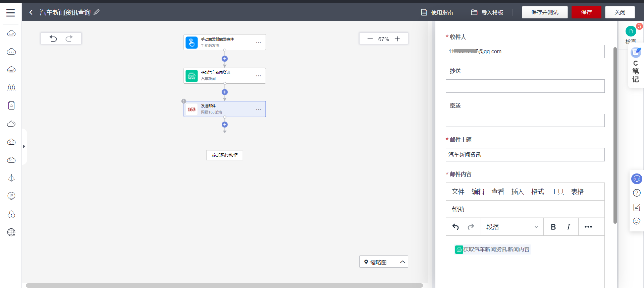Open the hamburger main menu
644x288 pixels.
[11, 13]
